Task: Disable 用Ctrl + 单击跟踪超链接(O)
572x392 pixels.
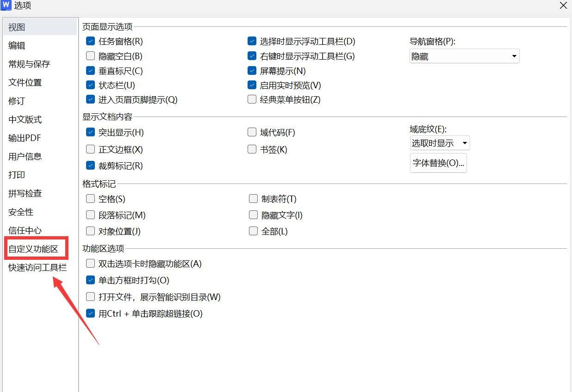Action: pos(91,313)
